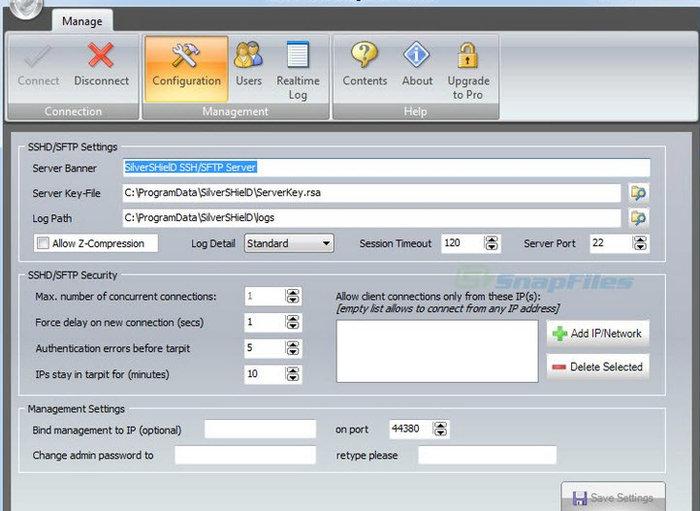
Task: Click the tarpit minutes value field
Action: click(x=265, y=374)
